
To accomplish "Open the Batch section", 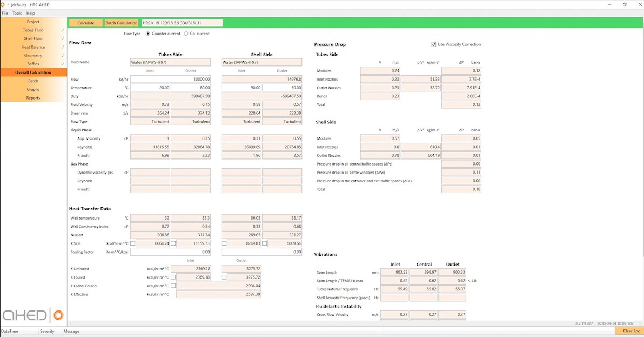I will [x=33, y=81].
